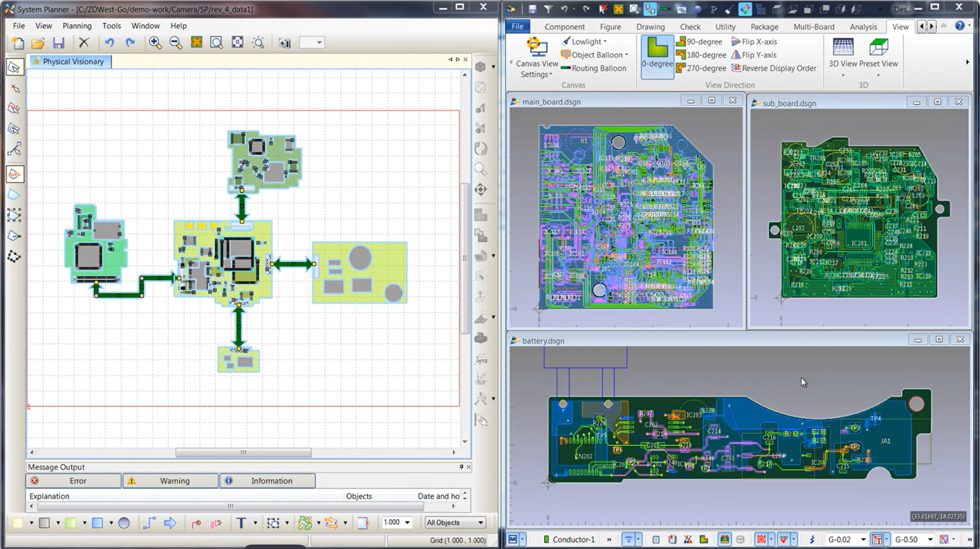Click the camera snapshot icon
Image resolution: width=980 pixels, height=549 pixels.
pyautogui.click(x=284, y=43)
